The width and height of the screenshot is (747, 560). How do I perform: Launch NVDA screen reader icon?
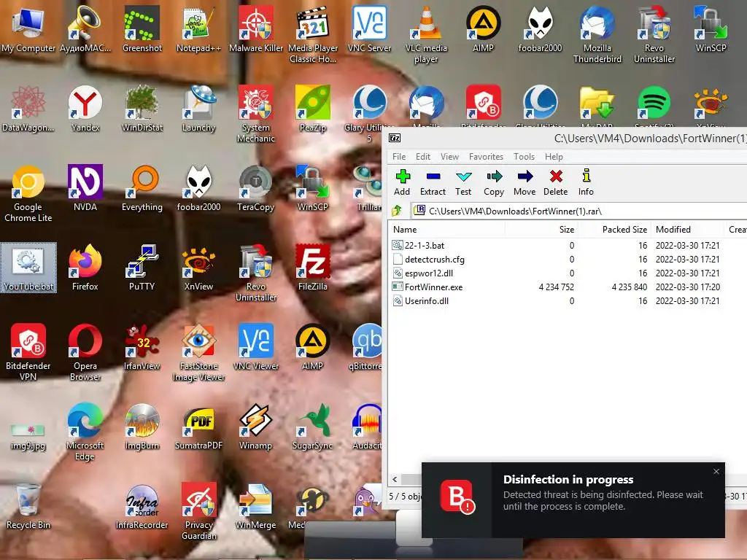[85, 188]
